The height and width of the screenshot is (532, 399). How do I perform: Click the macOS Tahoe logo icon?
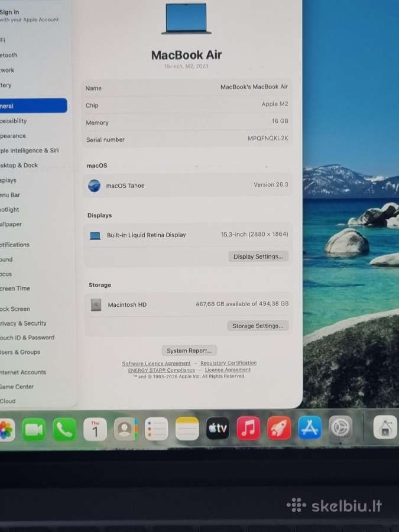pos(94,186)
